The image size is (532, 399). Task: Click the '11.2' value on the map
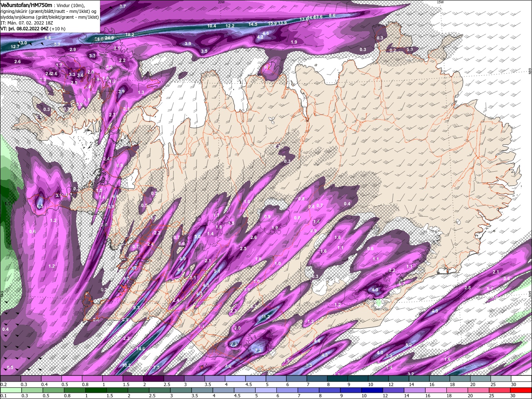pyautogui.click(x=266, y=317)
